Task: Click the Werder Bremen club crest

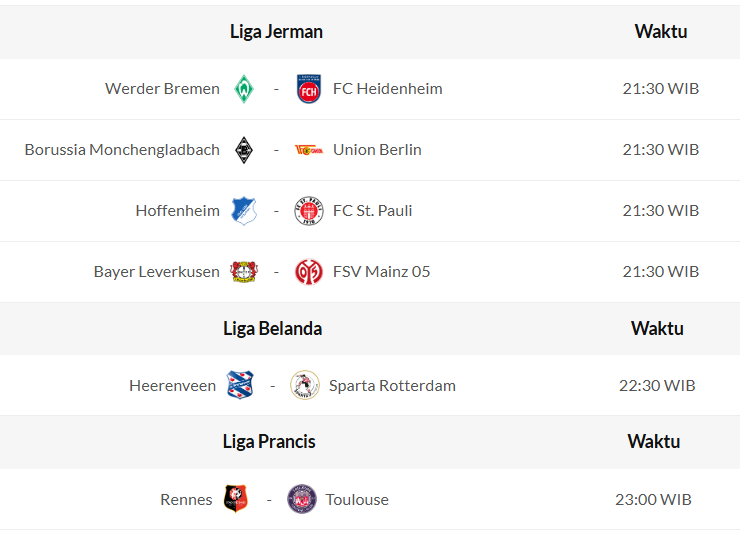Action: [244, 89]
